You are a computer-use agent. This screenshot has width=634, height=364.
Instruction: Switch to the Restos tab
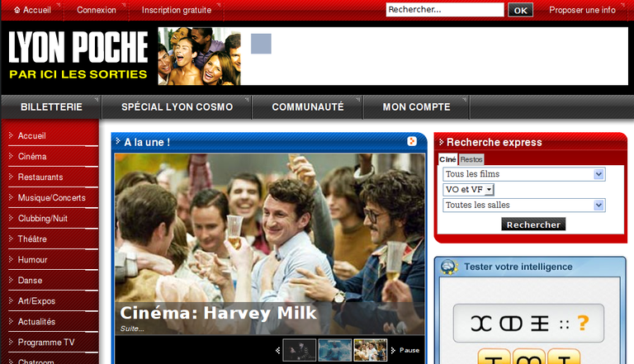(471, 159)
